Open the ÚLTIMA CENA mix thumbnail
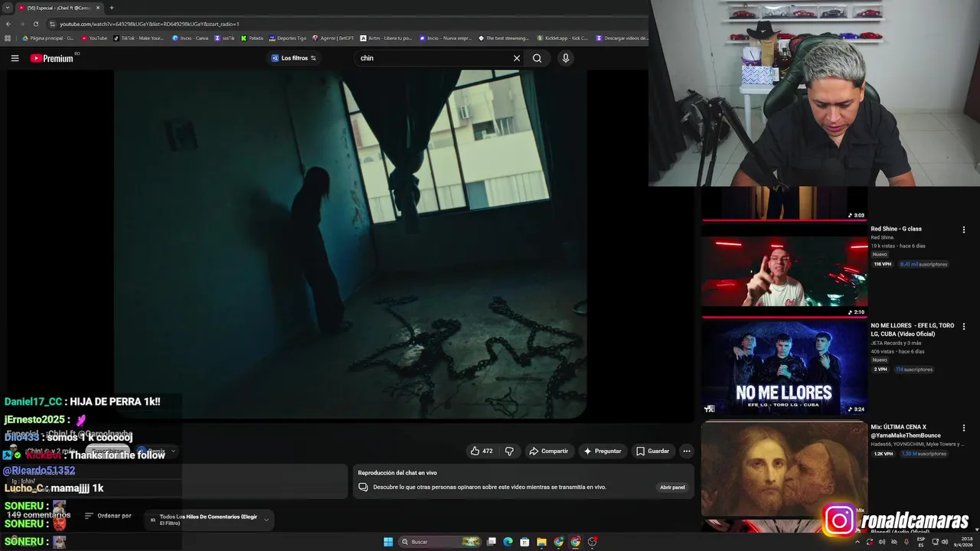The height and width of the screenshot is (551, 980). 784,469
